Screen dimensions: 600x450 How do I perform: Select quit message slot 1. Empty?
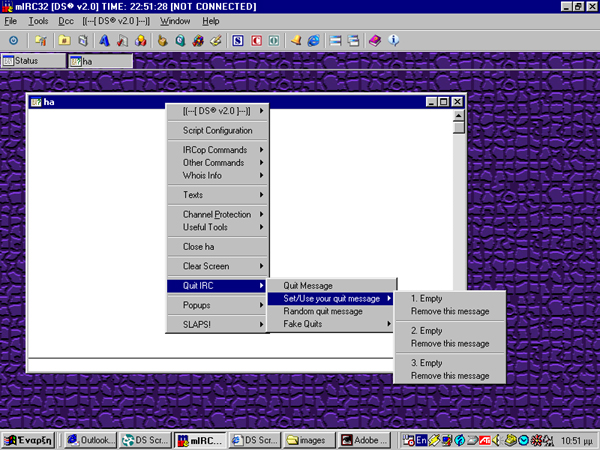point(450,298)
